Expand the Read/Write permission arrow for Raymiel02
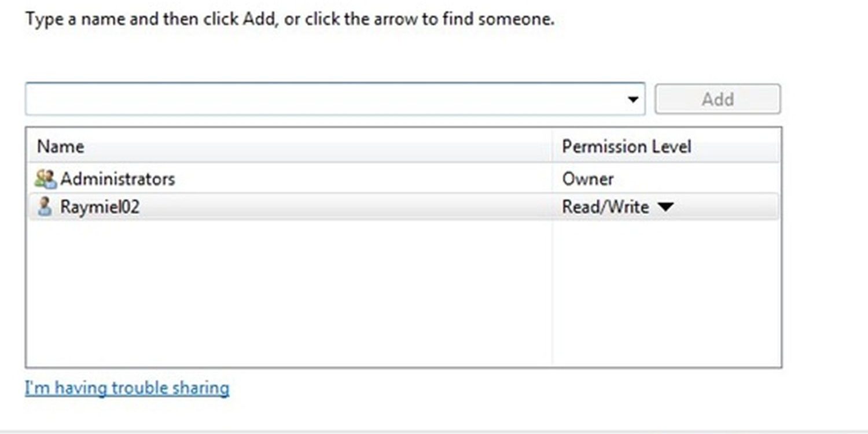Image resolution: width=868 pixels, height=434 pixels. click(665, 207)
